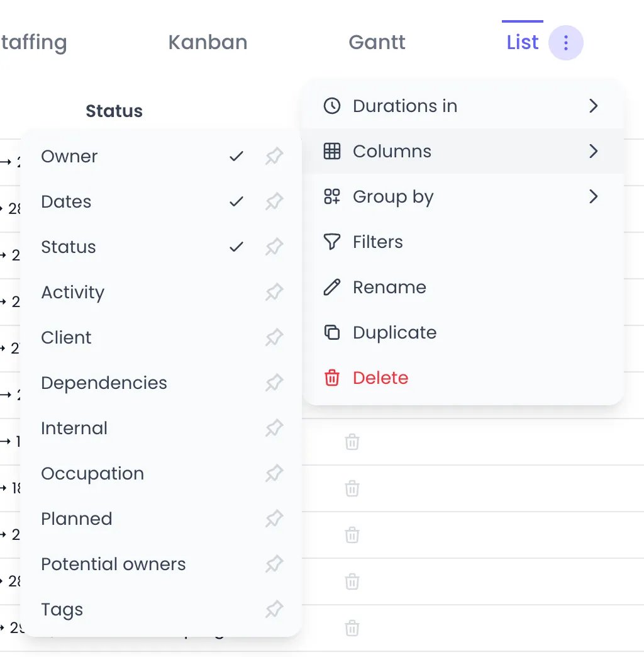
Task: Pin the Internal column
Action: 274,428
